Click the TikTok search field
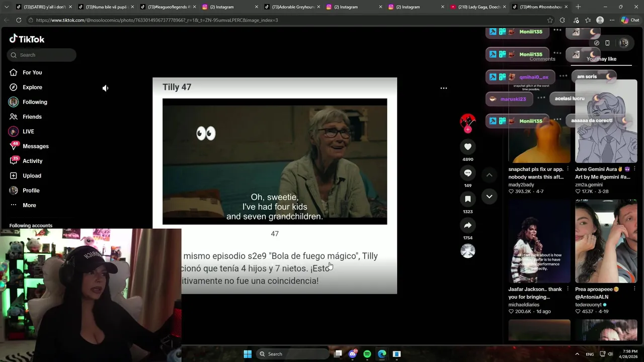Image resolution: width=644 pixels, height=362 pixels. (42, 55)
